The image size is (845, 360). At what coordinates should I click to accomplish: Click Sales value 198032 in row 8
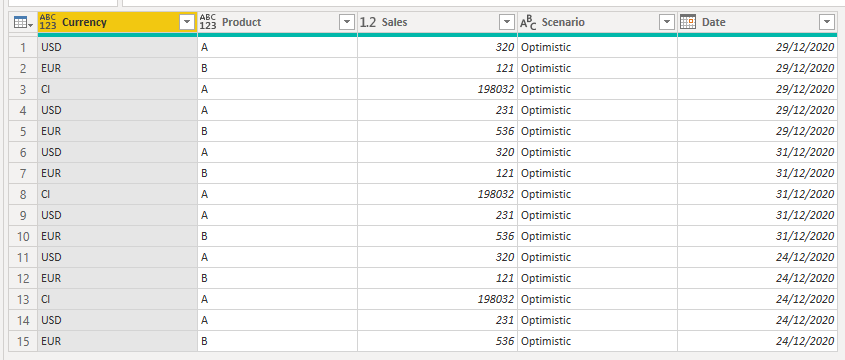(x=438, y=195)
